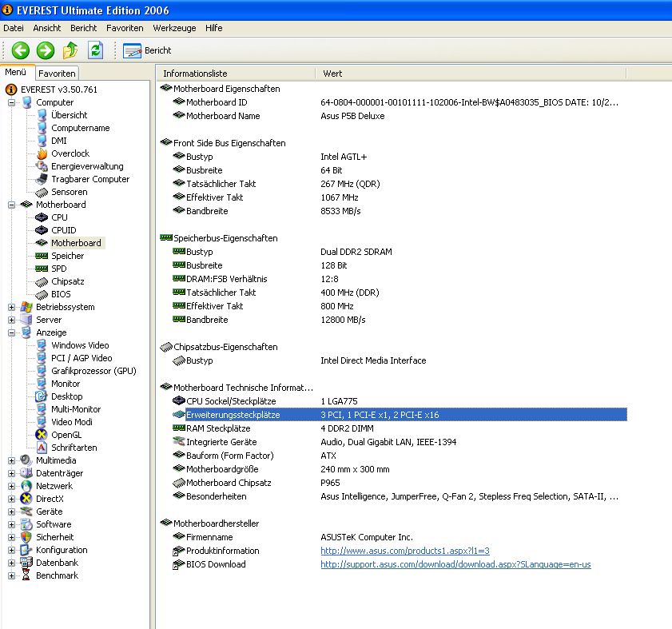Open the Datei menu
This screenshot has height=629, width=672.
(14, 28)
